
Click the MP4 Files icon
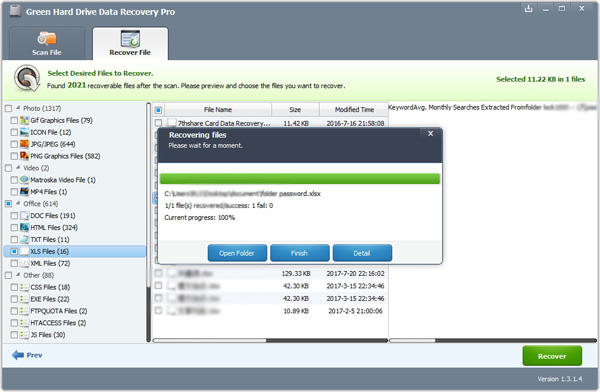(24, 191)
